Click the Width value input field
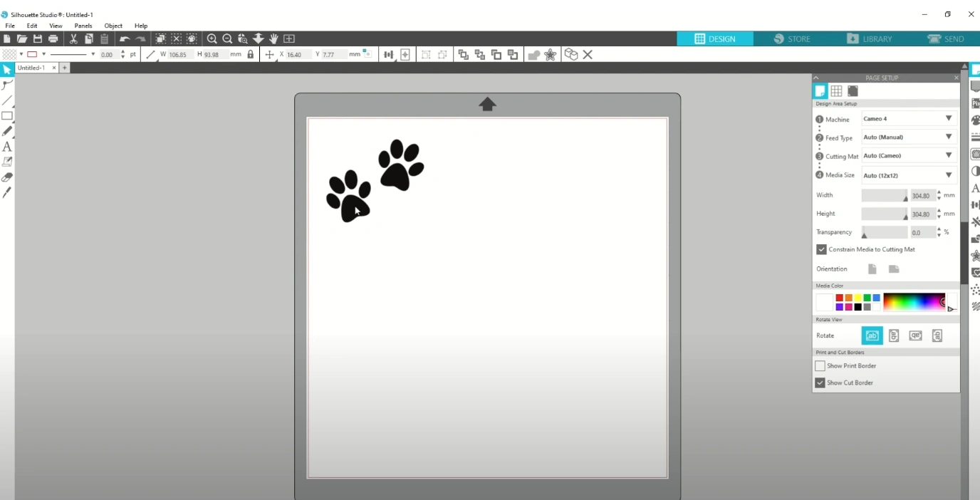This screenshot has width=980, height=500. click(921, 195)
